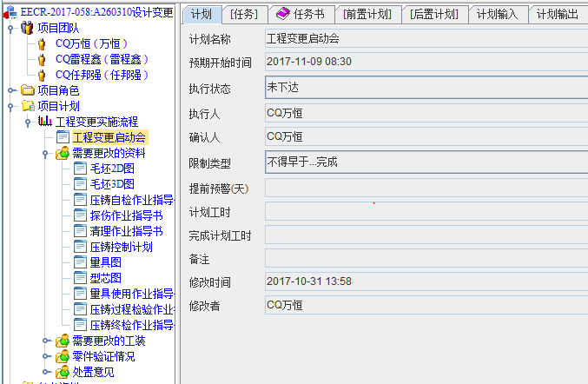Image resolution: width=588 pixels, height=384 pixels.
Task: Collapse the 项目计划 tree node
Action: [x=10, y=106]
